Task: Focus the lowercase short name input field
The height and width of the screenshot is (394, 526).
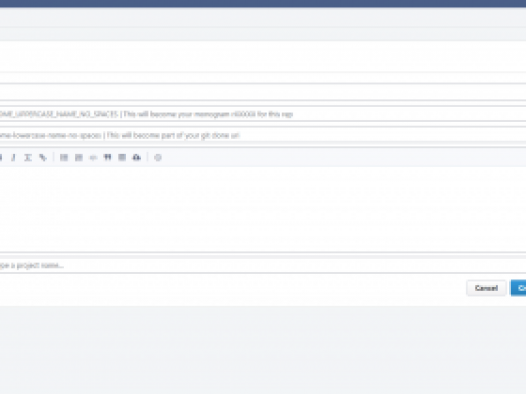Action: [263, 135]
